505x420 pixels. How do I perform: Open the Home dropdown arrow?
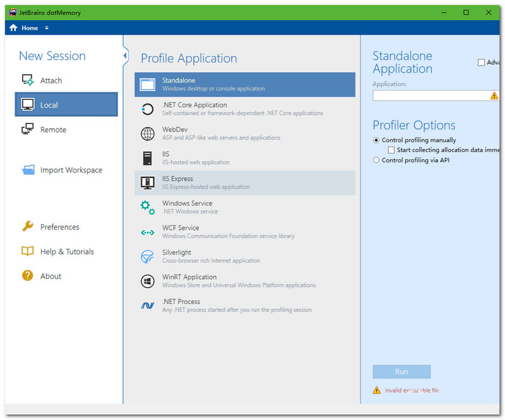pos(47,28)
